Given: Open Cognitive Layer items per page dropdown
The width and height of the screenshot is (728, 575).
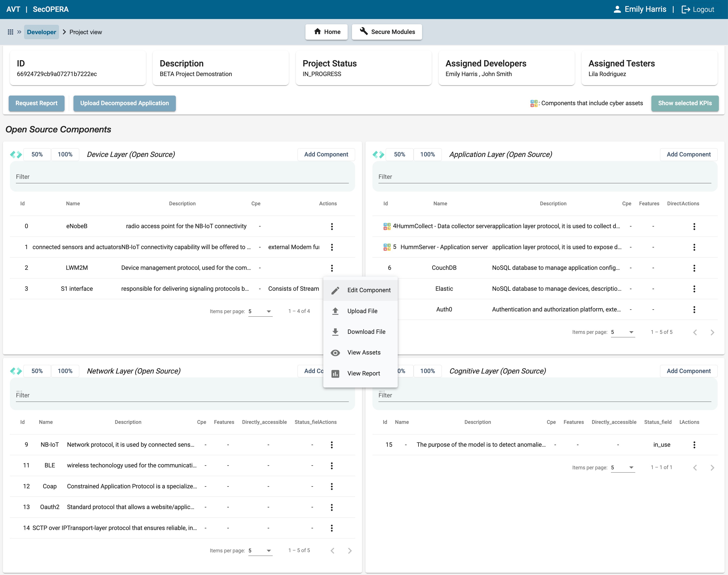Looking at the screenshot, I should pos(622,467).
